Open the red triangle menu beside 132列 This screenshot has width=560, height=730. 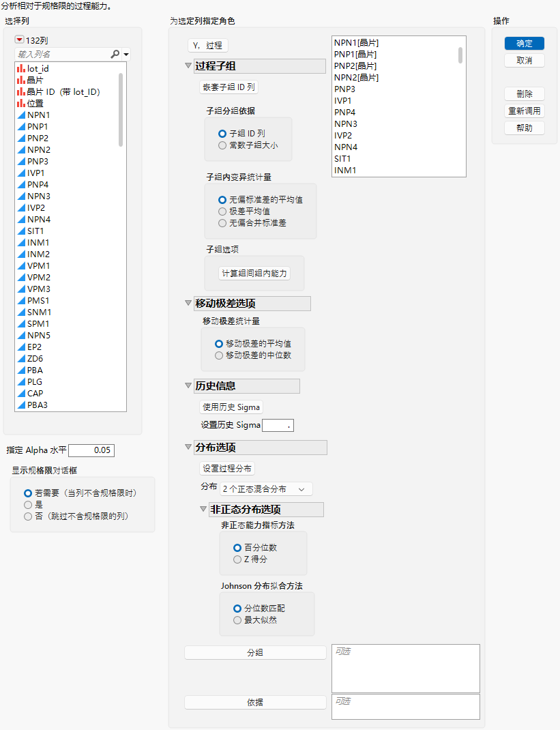point(19,40)
